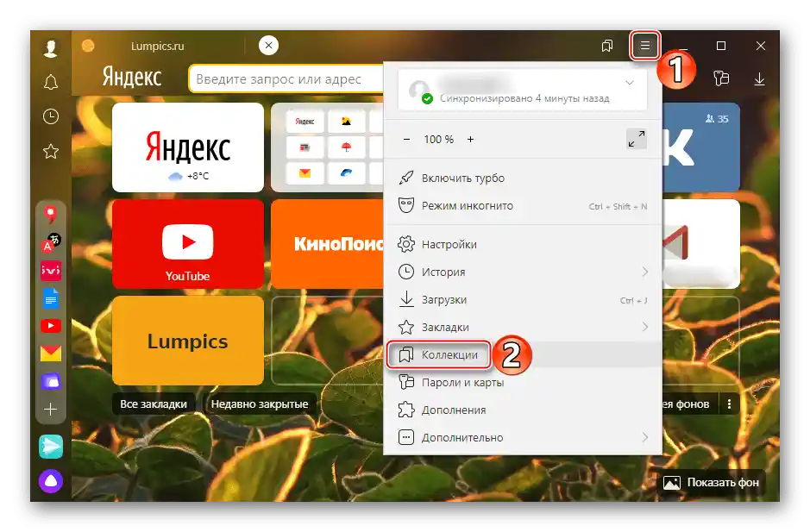Click the Яндекс logo next to search bar
Screen dimensions: 810x532
point(132,78)
